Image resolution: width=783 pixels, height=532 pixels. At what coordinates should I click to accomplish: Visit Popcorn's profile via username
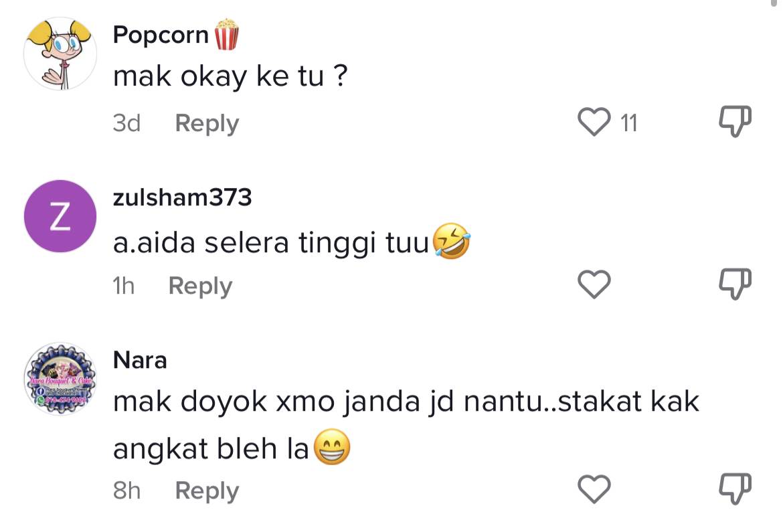(x=161, y=35)
